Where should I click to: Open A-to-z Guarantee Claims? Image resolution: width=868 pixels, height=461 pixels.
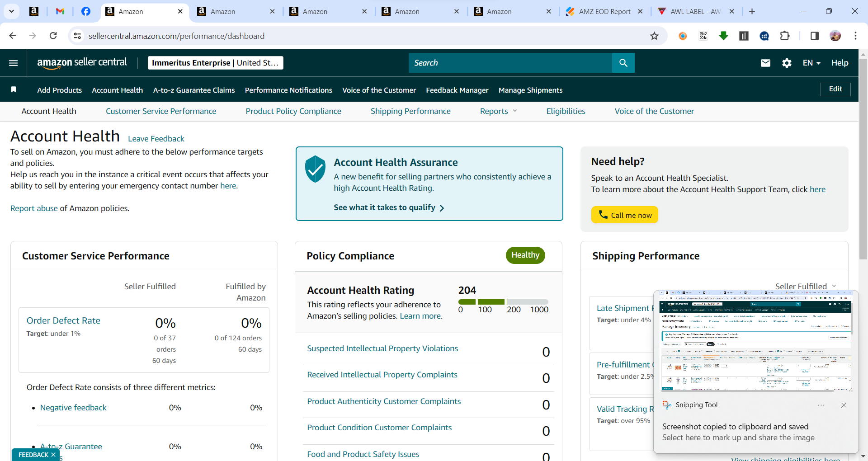(194, 90)
